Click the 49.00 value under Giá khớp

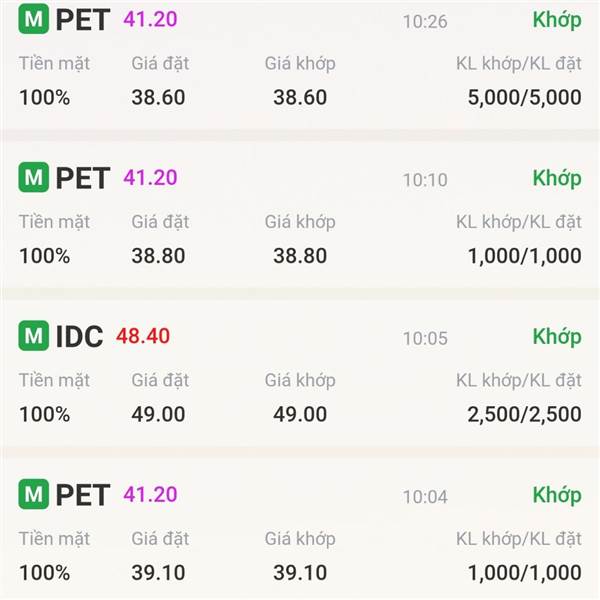(x=300, y=414)
